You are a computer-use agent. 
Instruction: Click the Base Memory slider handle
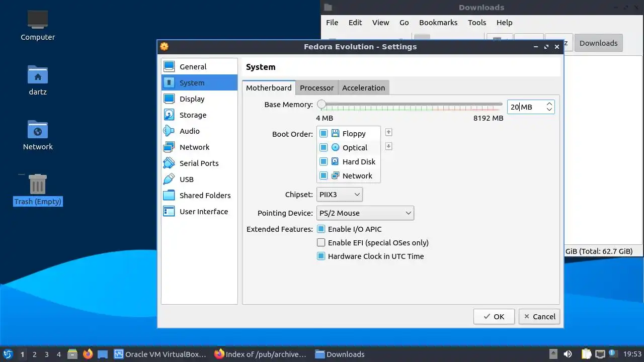click(x=321, y=105)
